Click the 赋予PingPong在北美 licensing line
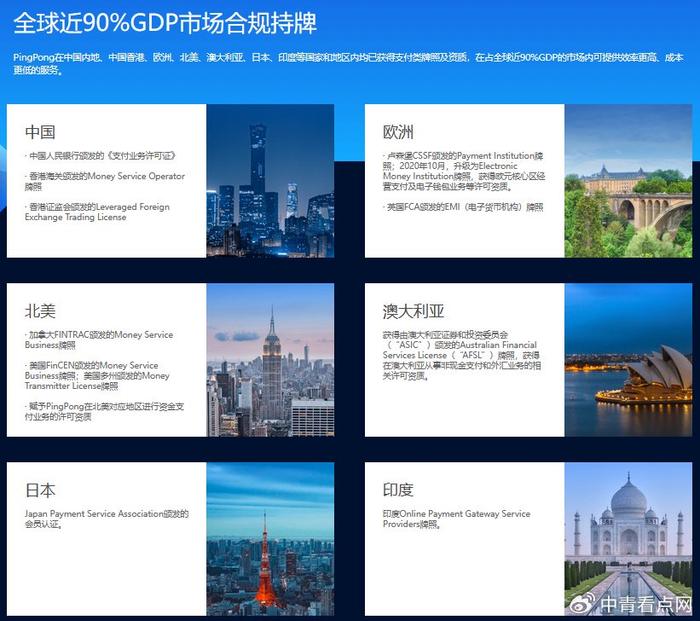Screen dimensions: 700x621 (104, 412)
